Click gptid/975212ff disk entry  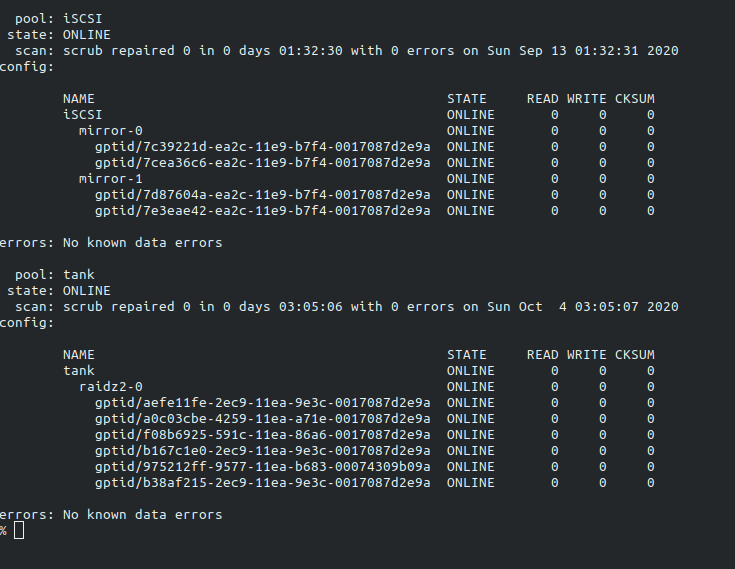click(x=262, y=466)
